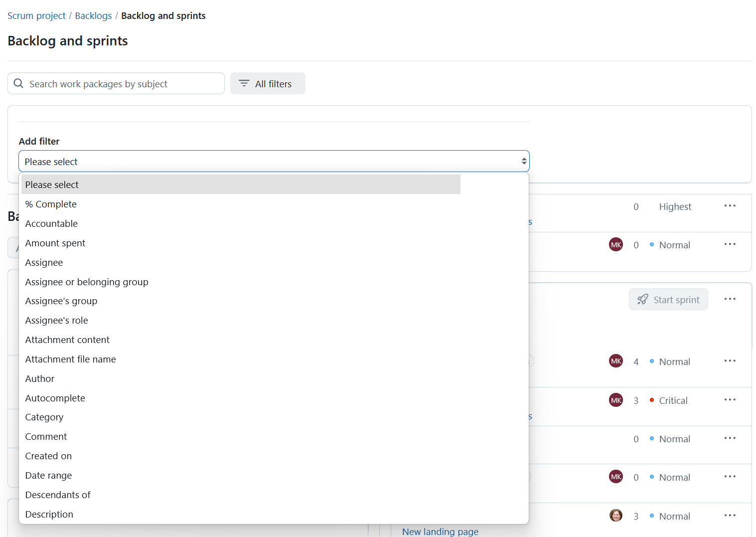This screenshot has width=756, height=537.
Task: Select Assignee's group filter option
Action: [x=241, y=301]
